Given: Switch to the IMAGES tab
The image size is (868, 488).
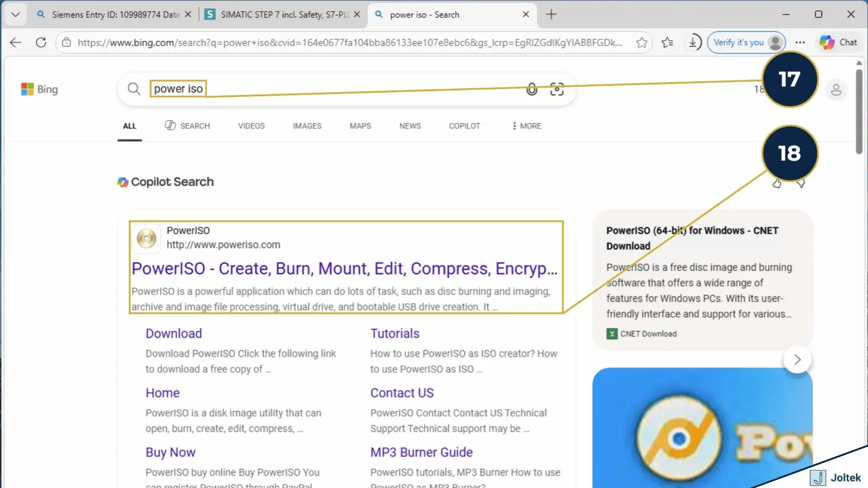Looking at the screenshot, I should (307, 126).
